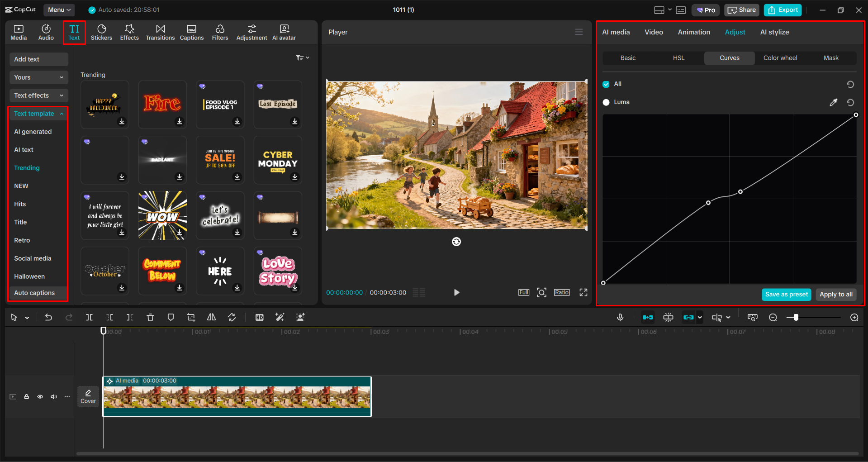Click the Export button
Screen dimensions: 868x462
click(783, 10)
